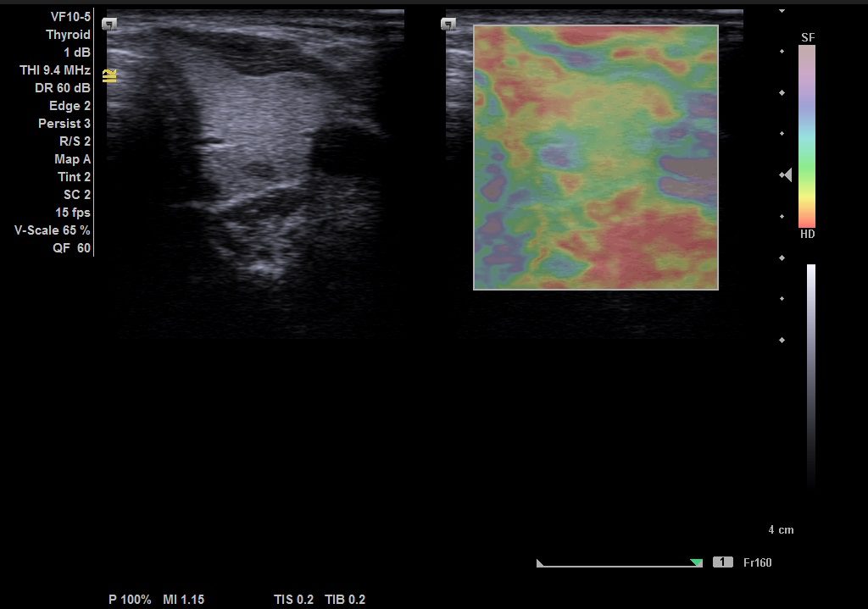This screenshot has height=609, width=868.
Task: Click the 15 fps frame rate
Action: pyautogui.click(x=73, y=213)
